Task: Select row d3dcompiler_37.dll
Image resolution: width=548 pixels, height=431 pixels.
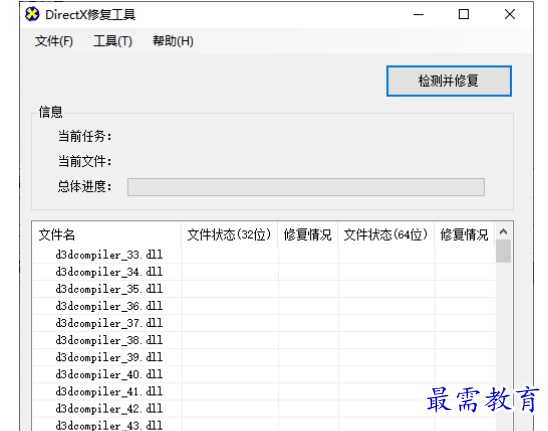Action: pos(264,323)
